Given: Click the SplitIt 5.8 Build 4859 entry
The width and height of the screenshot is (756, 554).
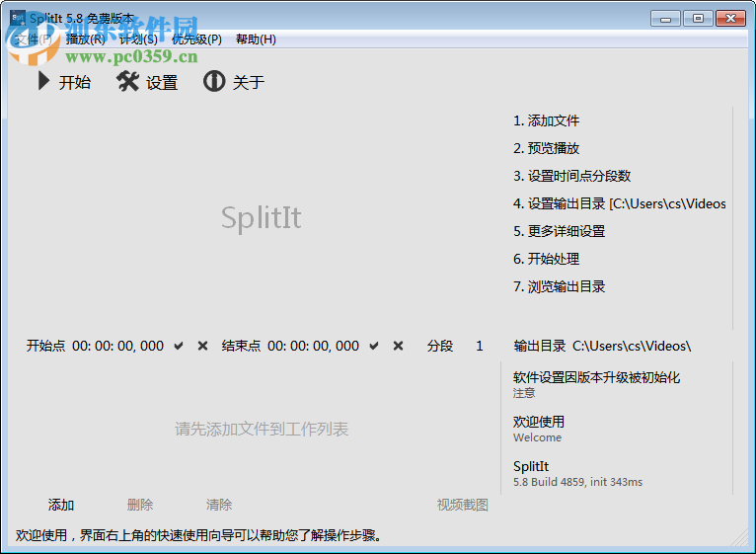Looking at the screenshot, I should (x=577, y=473).
